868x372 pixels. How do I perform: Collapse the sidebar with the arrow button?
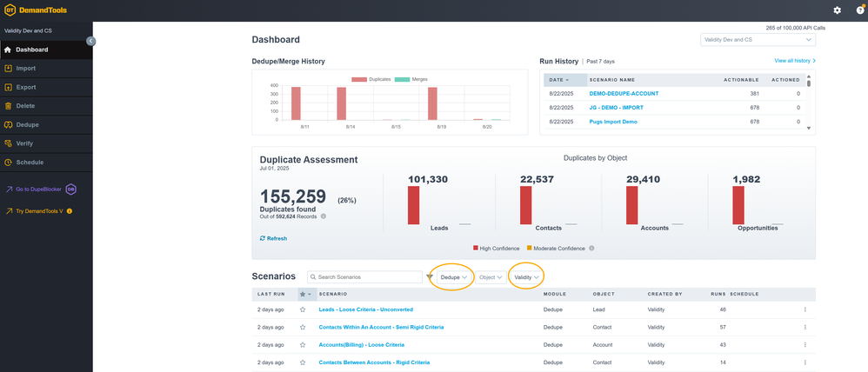90,41
